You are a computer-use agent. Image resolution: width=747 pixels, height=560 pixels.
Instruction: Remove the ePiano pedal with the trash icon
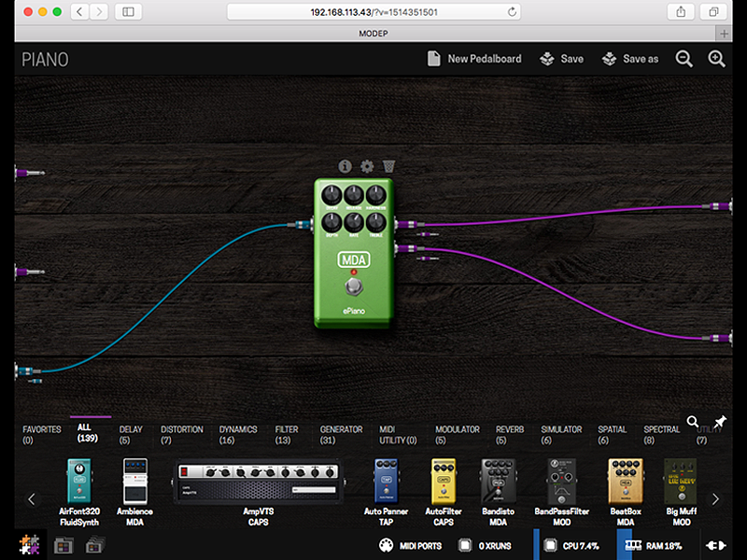click(388, 166)
